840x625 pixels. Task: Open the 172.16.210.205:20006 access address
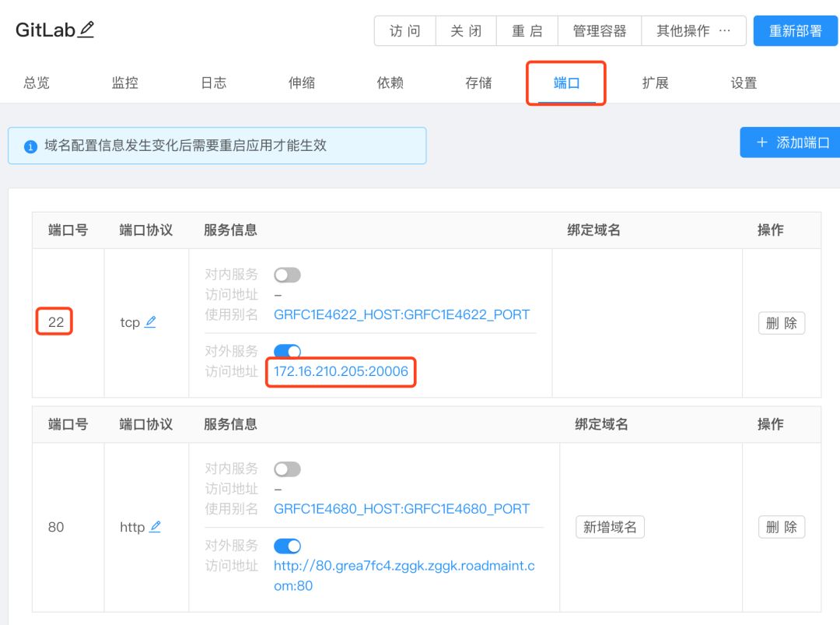click(341, 371)
